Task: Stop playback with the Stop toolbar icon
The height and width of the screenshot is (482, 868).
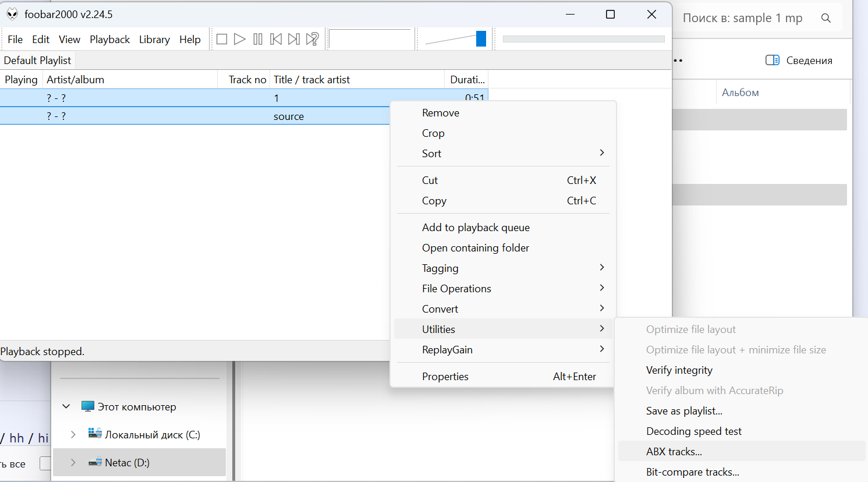Action: [222, 39]
